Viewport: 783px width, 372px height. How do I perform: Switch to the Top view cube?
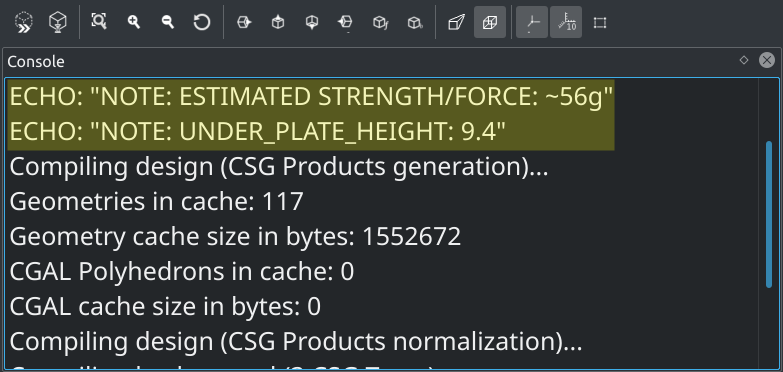[x=278, y=22]
